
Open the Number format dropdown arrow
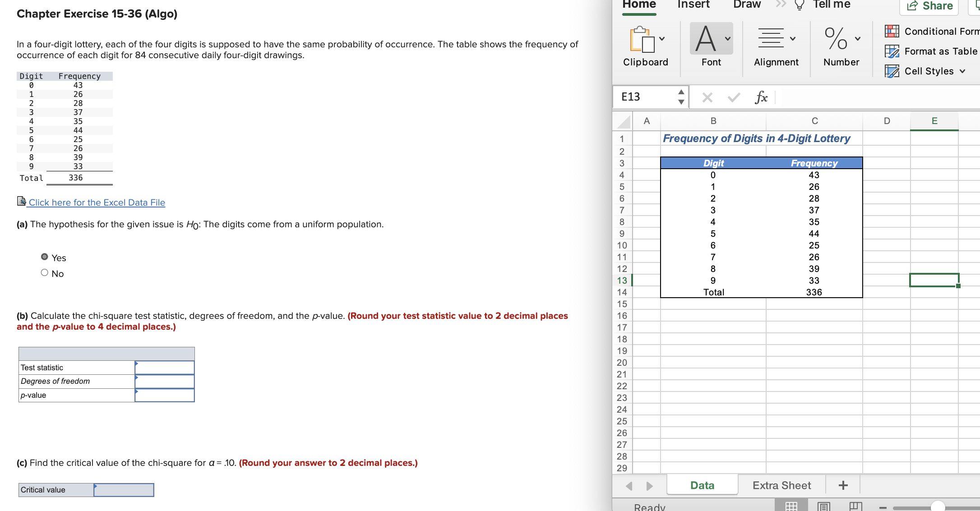tap(858, 39)
